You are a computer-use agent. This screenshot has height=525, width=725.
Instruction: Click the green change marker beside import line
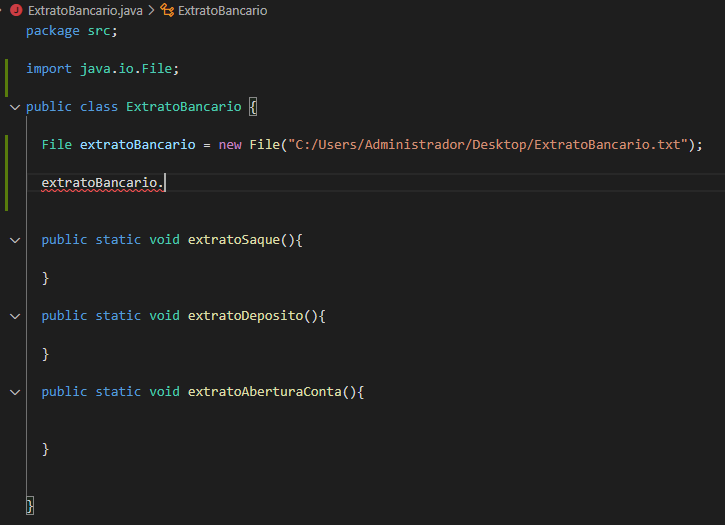(x=6, y=78)
